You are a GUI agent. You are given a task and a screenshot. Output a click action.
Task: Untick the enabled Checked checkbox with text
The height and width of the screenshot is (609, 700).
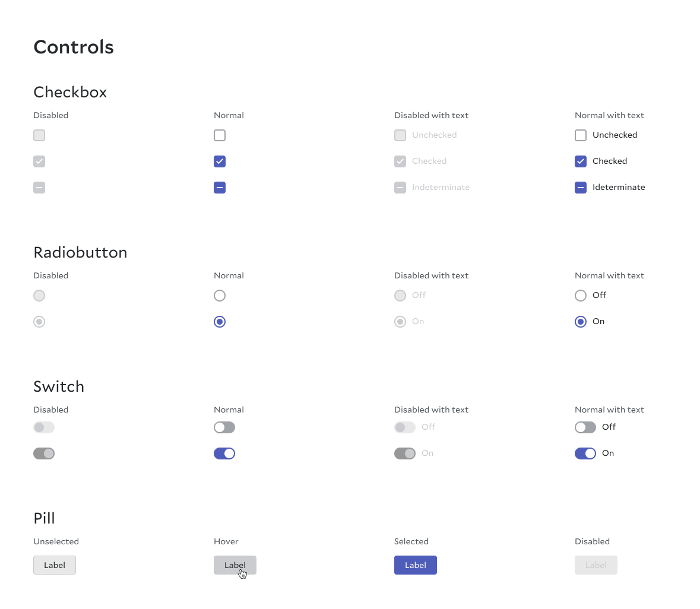(581, 161)
